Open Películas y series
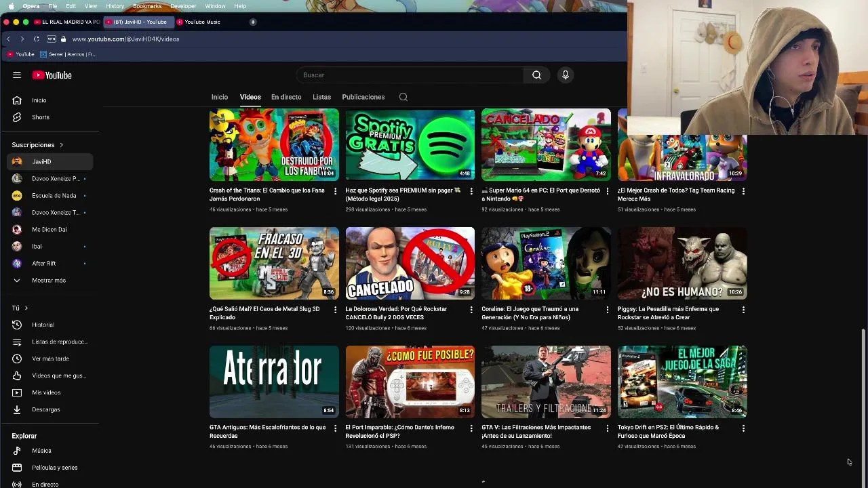 pos(50,468)
